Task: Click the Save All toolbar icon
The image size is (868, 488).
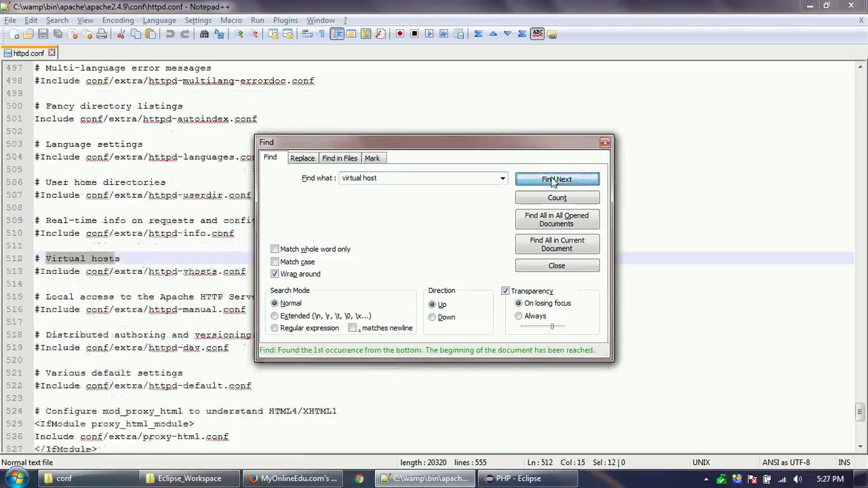Action: tap(58, 34)
